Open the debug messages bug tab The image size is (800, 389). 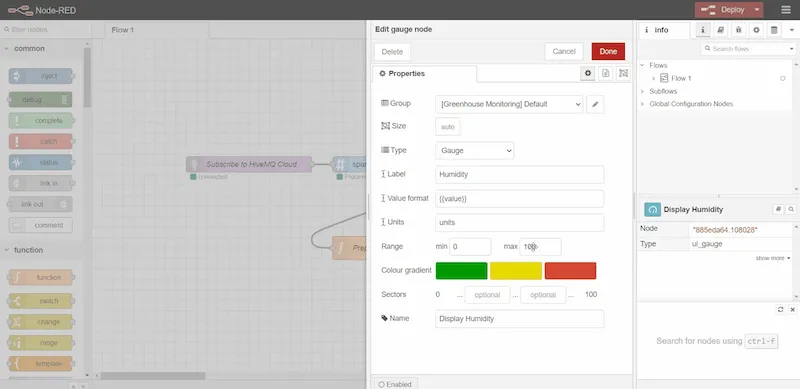(x=738, y=30)
